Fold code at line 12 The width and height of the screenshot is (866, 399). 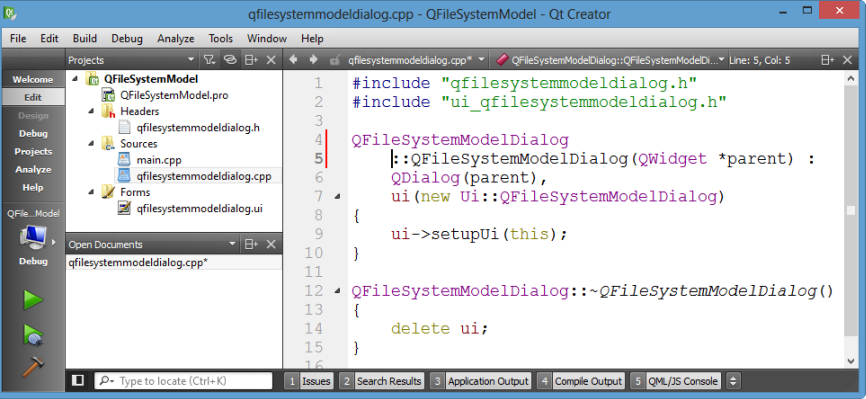(337, 291)
